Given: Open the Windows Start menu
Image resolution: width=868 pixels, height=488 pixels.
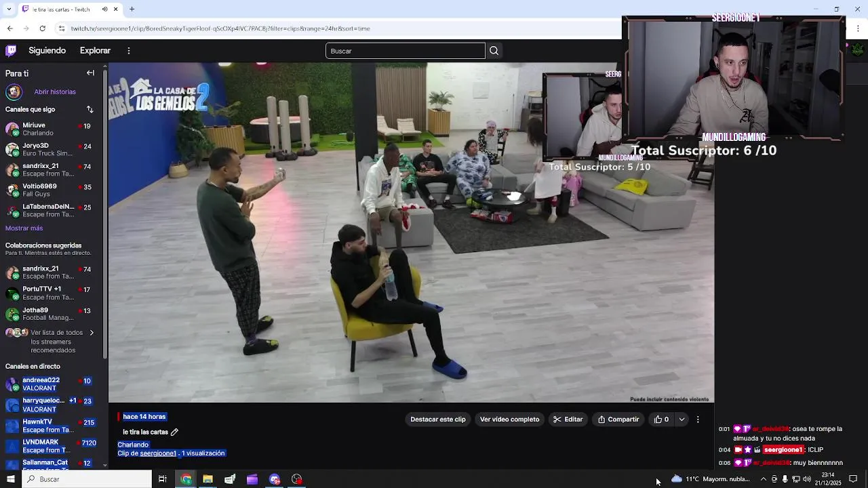Looking at the screenshot, I should pos(10,479).
